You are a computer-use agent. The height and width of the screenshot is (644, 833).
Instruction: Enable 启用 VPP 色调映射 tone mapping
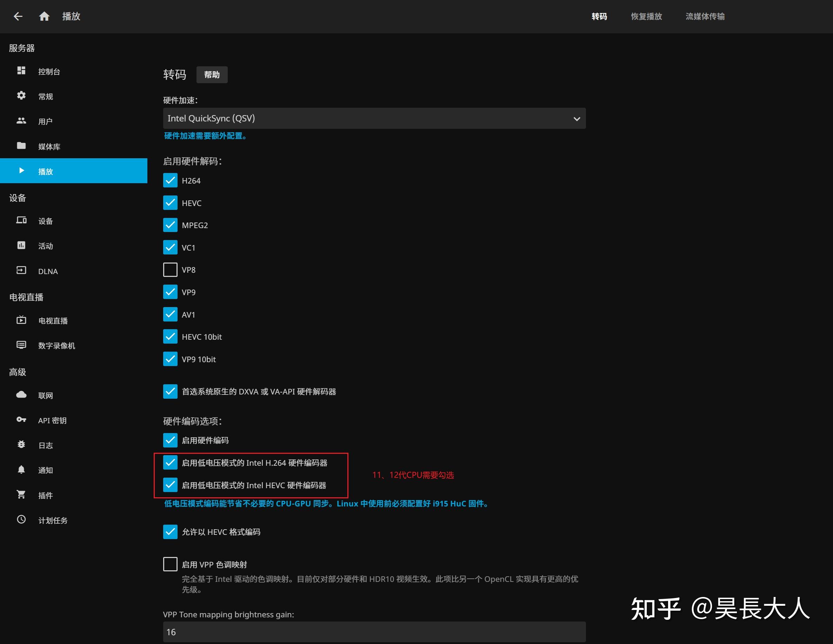coord(170,564)
